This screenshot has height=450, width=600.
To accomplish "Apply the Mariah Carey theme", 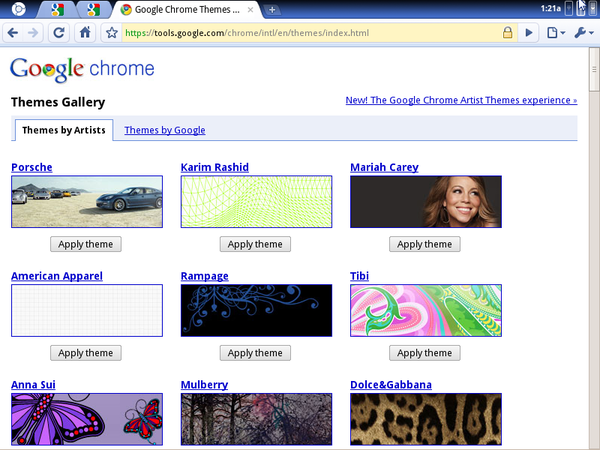I will pyautogui.click(x=425, y=244).
